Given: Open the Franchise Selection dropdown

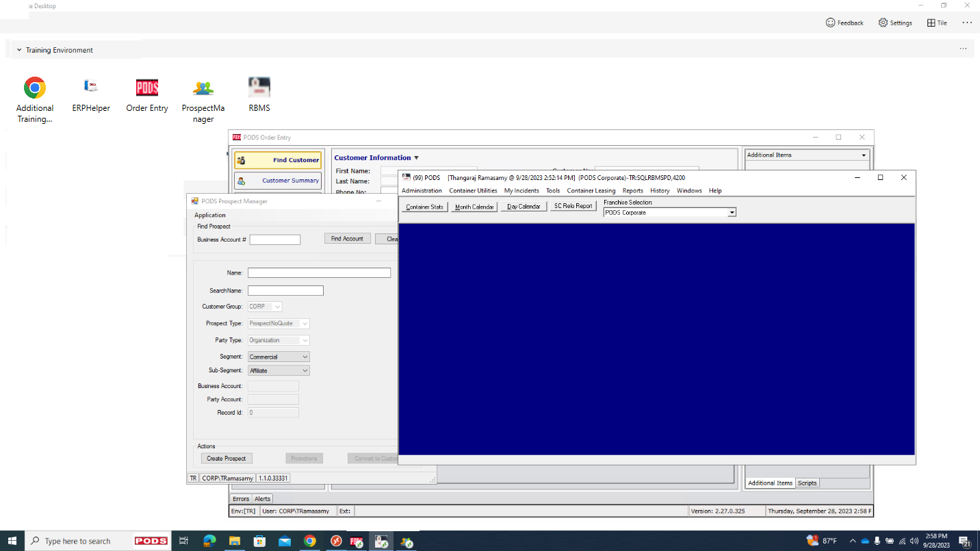Looking at the screenshot, I should (x=732, y=213).
